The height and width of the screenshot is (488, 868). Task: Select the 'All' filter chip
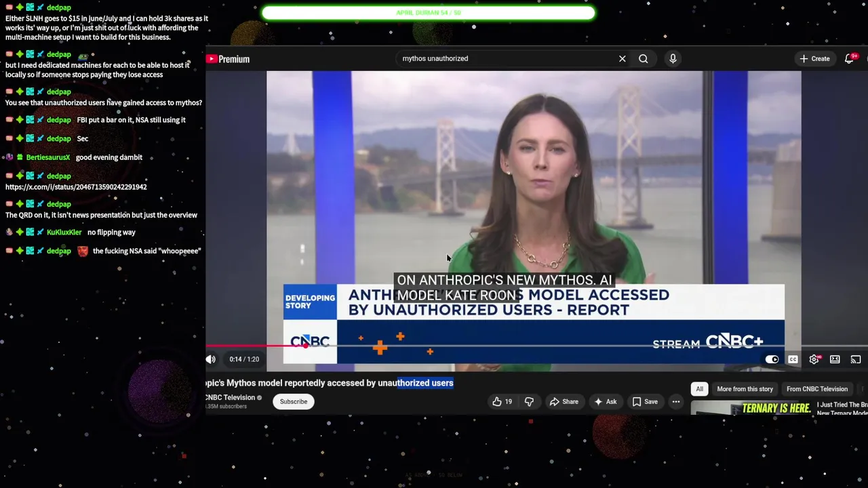699,389
